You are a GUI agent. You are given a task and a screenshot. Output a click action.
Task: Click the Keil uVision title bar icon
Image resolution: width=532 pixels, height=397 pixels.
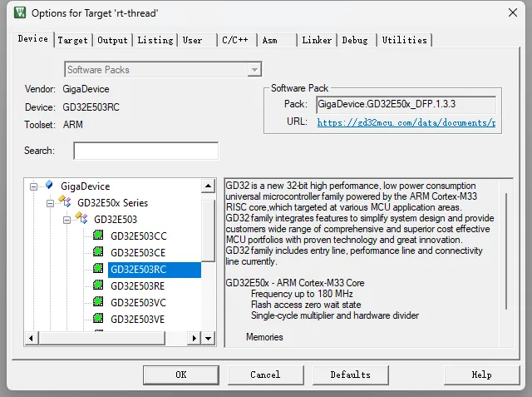pos(20,13)
